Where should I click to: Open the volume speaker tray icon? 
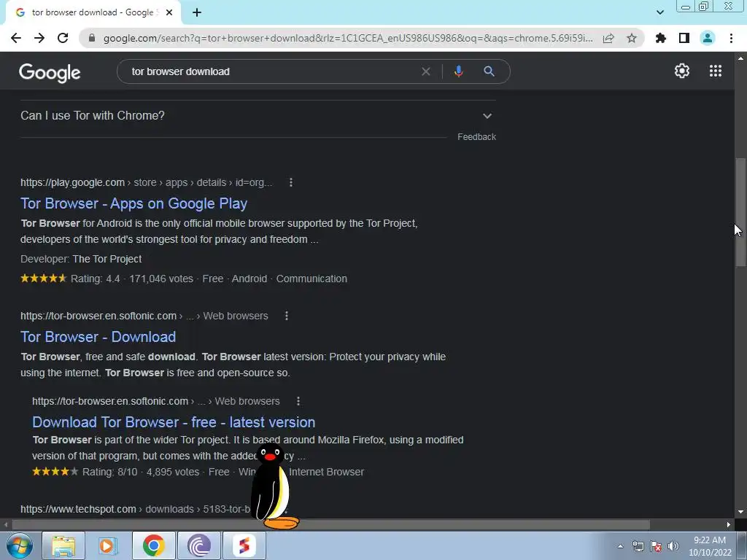coord(673,546)
